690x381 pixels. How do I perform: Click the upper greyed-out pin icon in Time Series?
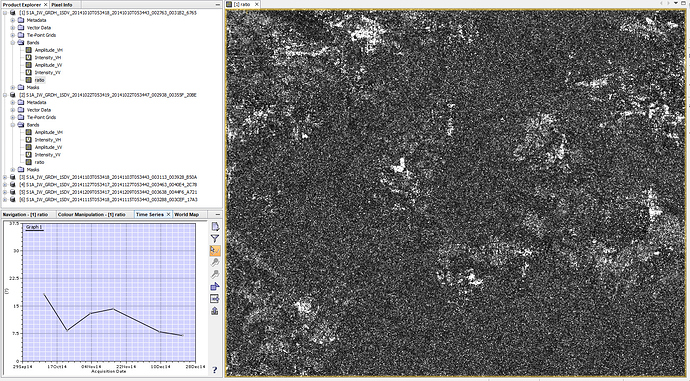[215, 263]
